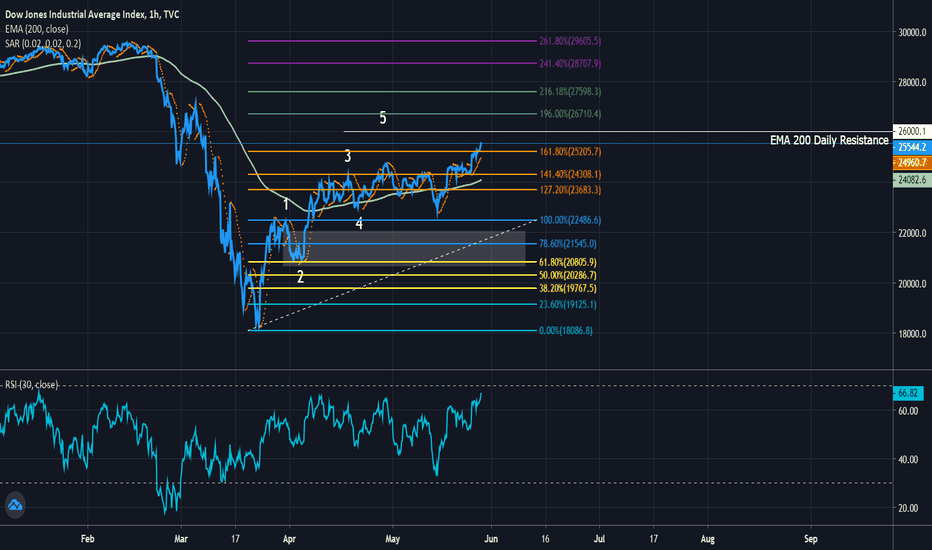Select the 241.40%(28707.9) Fibonacci label
Screen dimensions: 932x550
pos(570,63)
